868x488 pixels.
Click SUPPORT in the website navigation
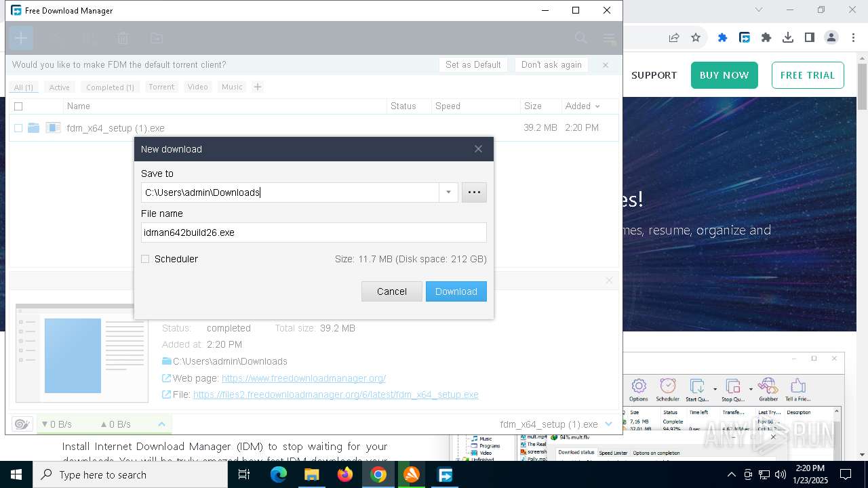(654, 75)
